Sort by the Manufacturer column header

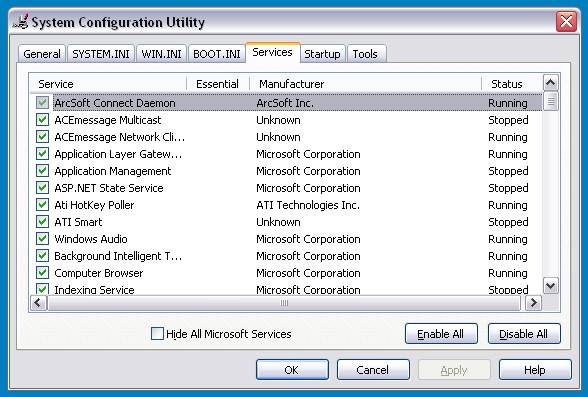pyautogui.click(x=365, y=84)
